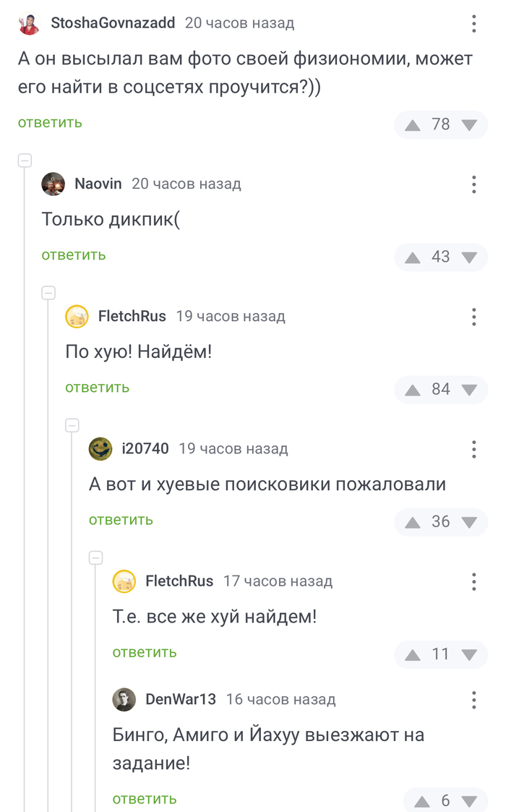506x812 pixels.
Task: Upvote StoshaGovnazadd's comment with 78 points
Action: coord(413,124)
